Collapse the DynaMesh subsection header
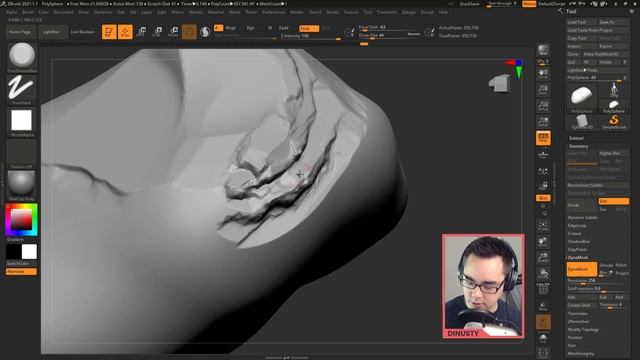The width and height of the screenshot is (640, 360). [x=578, y=258]
